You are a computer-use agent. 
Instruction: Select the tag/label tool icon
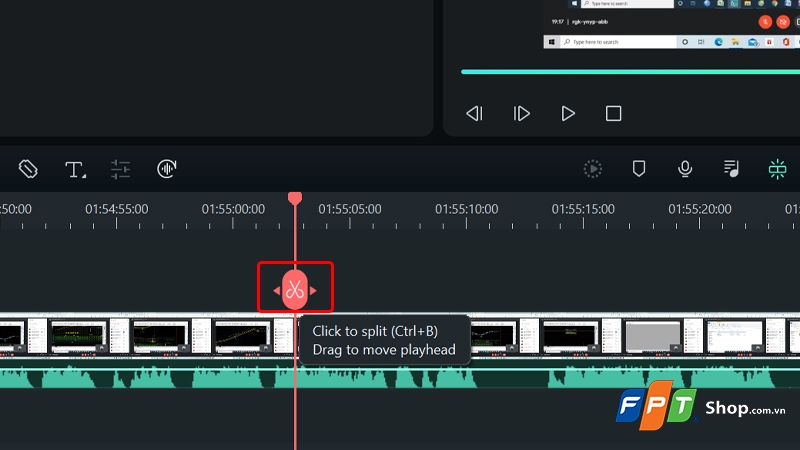coord(28,169)
